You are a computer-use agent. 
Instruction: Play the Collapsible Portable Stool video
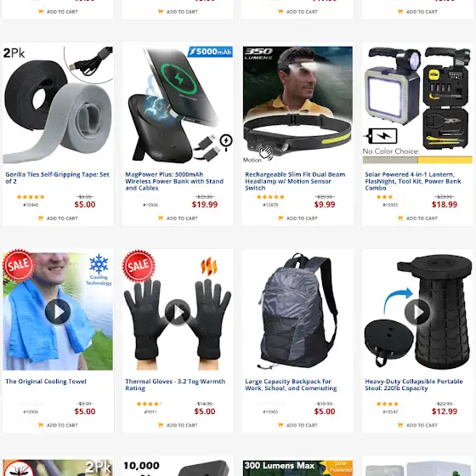417,311
